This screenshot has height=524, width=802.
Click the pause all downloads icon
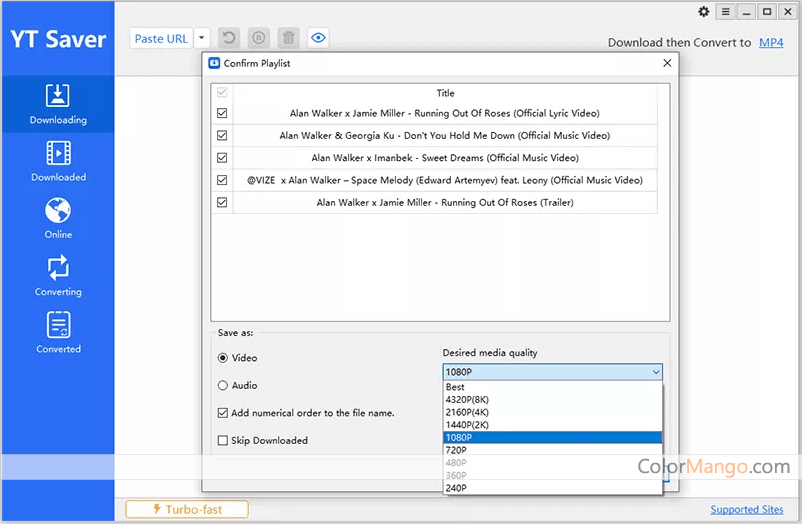[259, 38]
